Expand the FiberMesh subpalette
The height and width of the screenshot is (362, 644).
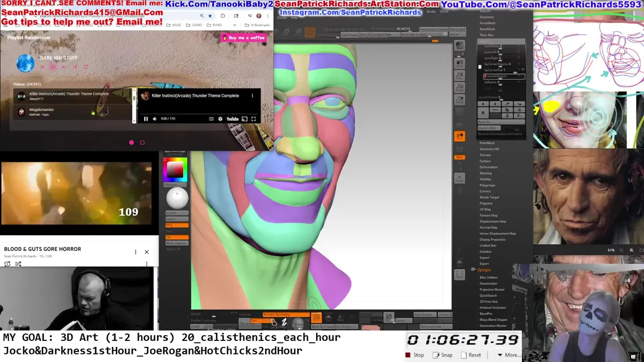point(487,143)
